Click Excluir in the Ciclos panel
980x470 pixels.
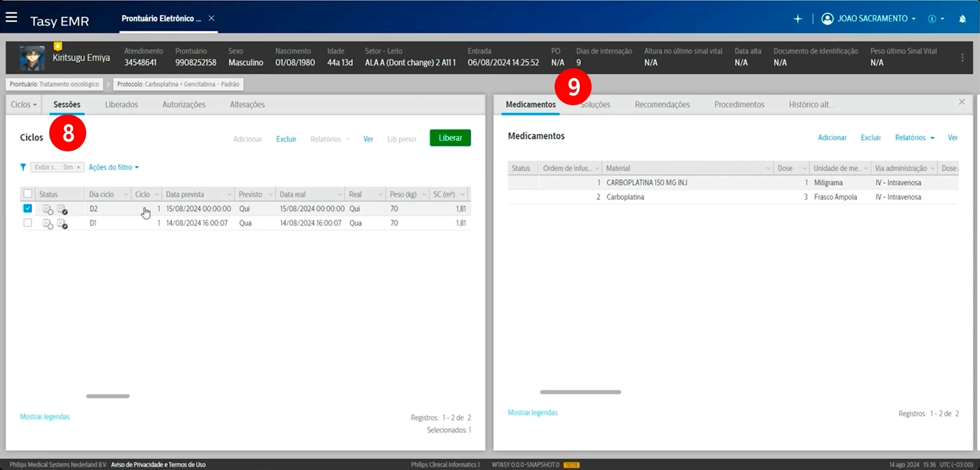pos(286,140)
